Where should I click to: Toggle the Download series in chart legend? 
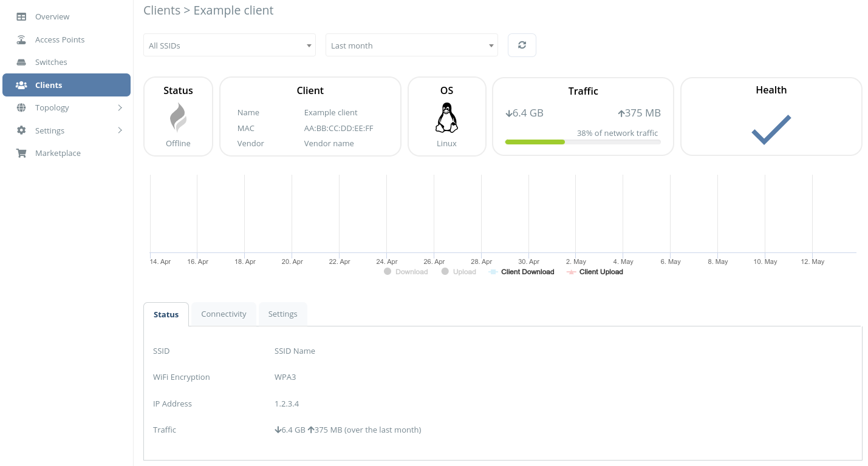pos(406,272)
